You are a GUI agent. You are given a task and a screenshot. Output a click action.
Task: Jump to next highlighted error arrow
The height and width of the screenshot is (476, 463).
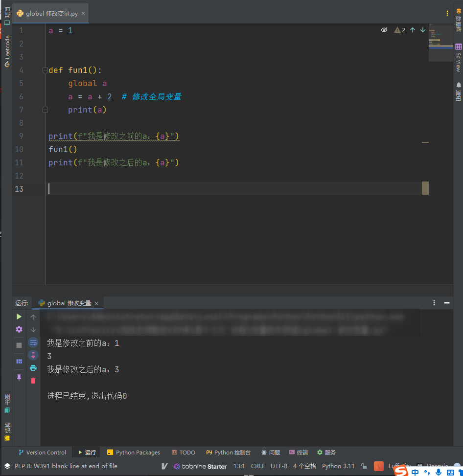422,30
